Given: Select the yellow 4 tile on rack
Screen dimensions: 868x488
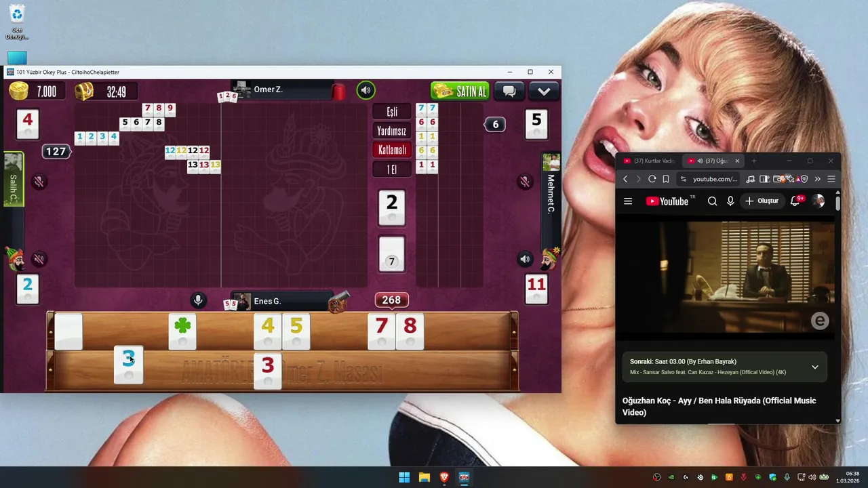Looking at the screenshot, I should click(x=267, y=331).
